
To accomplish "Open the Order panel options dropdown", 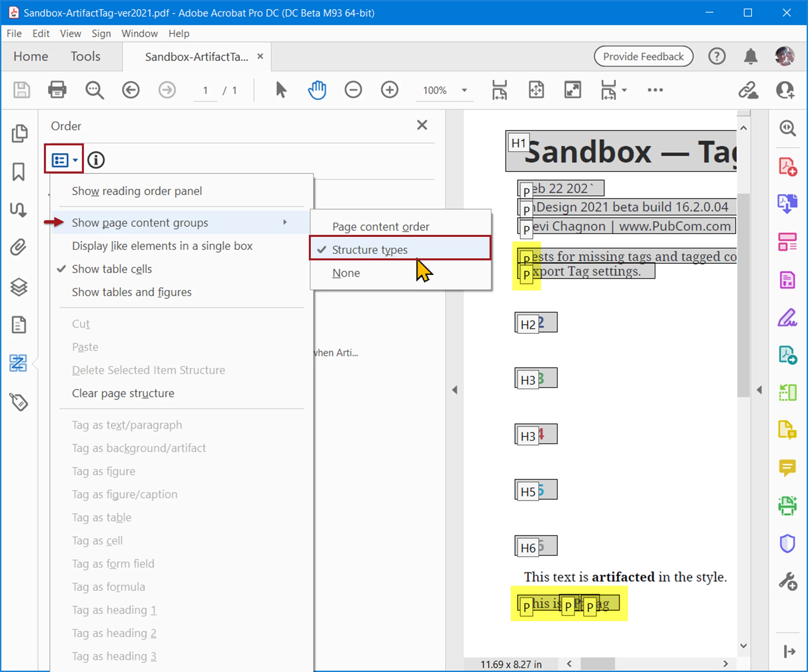I will [64, 159].
